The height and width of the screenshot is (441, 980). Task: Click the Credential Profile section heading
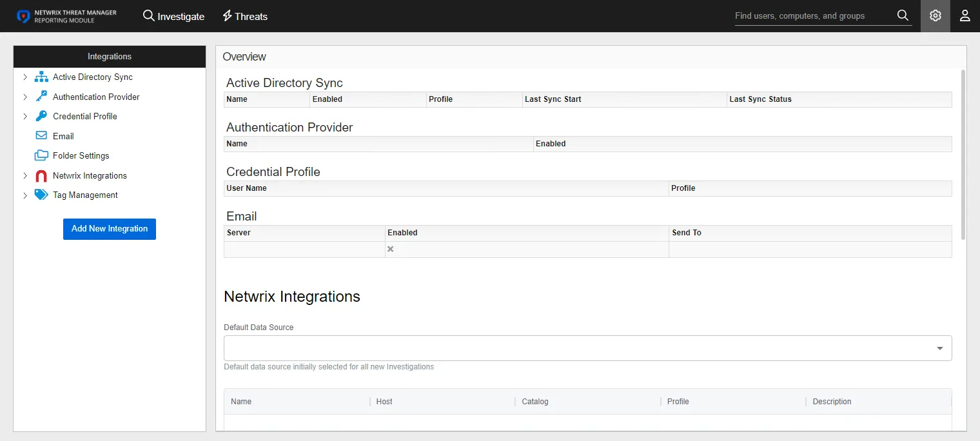pos(273,172)
